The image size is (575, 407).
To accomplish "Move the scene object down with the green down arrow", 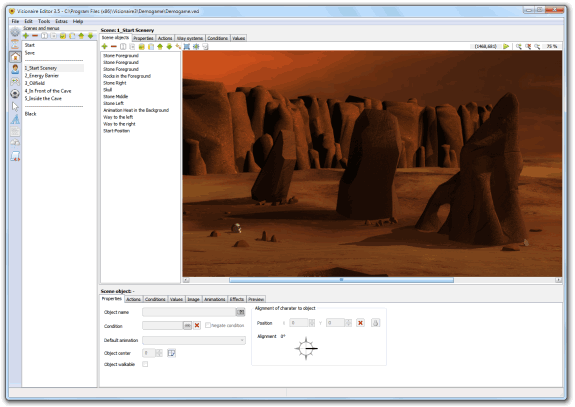I will point(169,47).
